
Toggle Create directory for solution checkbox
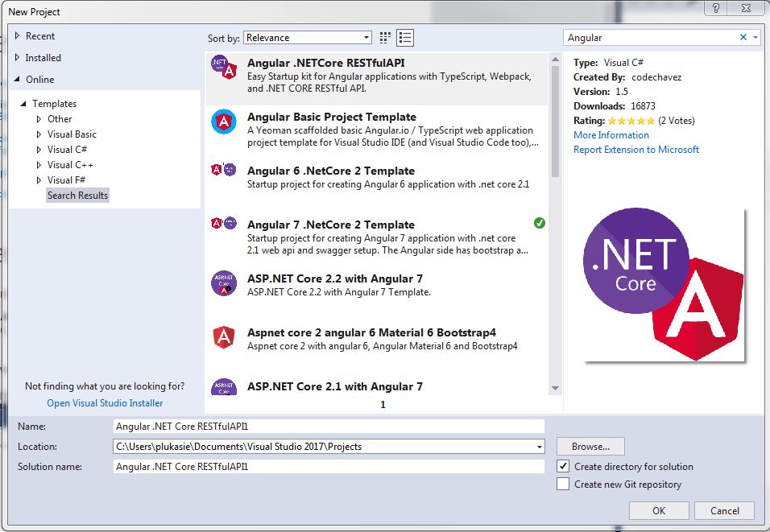point(563,466)
